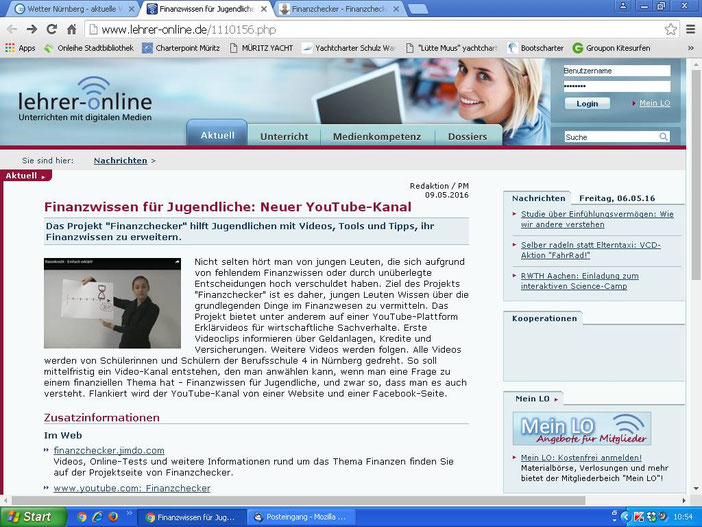
Task: Open the Charterpoint Müritz bookmark
Action: coord(181,48)
